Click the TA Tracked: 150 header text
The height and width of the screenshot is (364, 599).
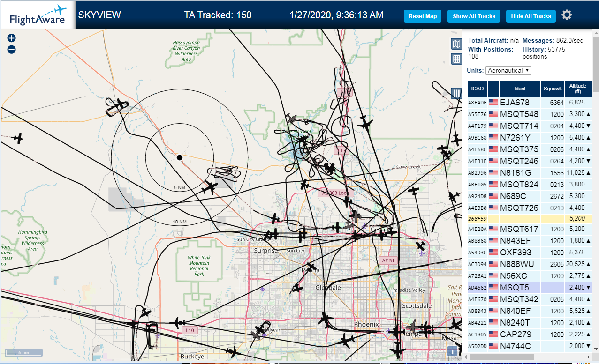[x=218, y=15]
